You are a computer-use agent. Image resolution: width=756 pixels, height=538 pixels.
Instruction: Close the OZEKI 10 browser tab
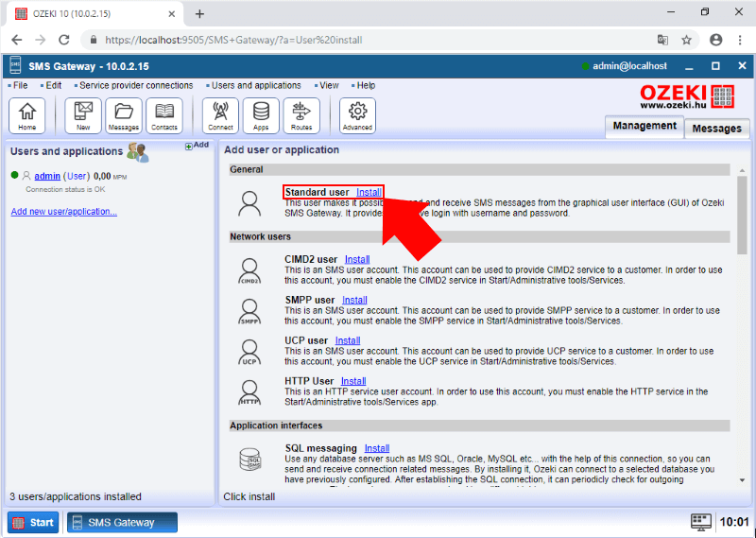172,14
